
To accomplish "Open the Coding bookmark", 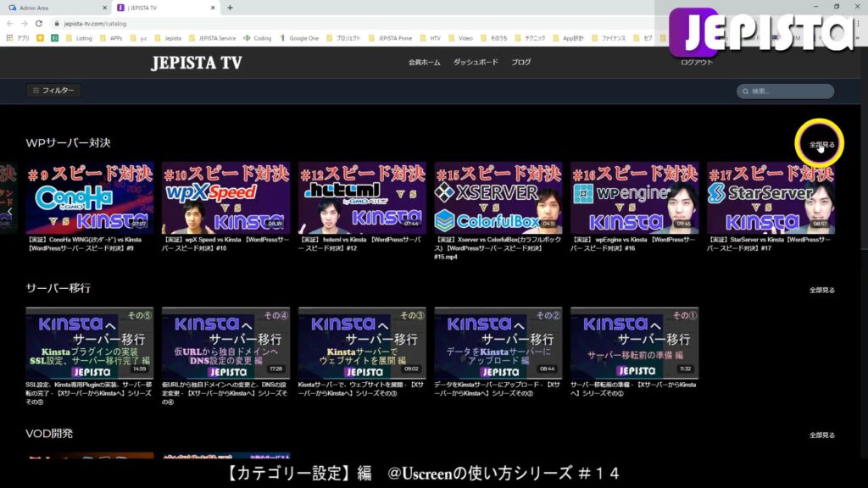I will (x=258, y=38).
